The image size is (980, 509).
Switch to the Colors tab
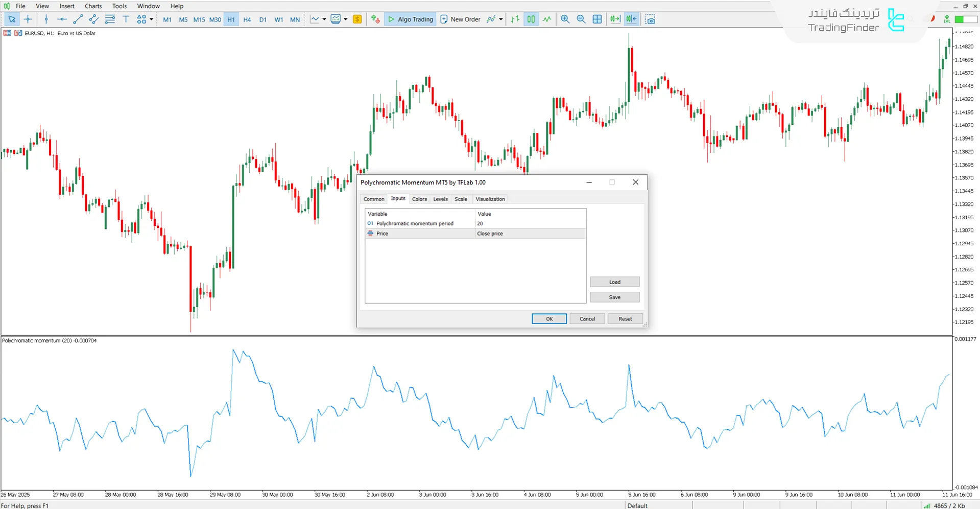click(x=419, y=199)
